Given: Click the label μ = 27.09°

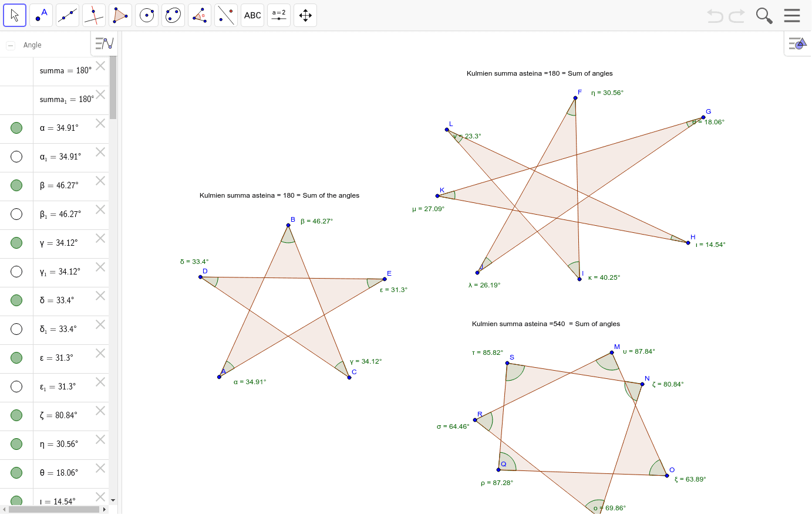Looking at the screenshot, I should [428, 209].
